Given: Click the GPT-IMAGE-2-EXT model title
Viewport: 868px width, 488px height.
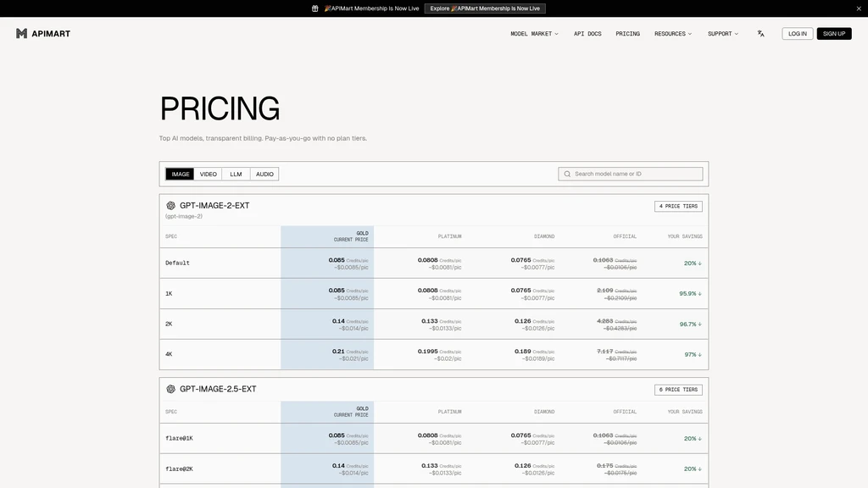Looking at the screenshot, I should (x=214, y=205).
